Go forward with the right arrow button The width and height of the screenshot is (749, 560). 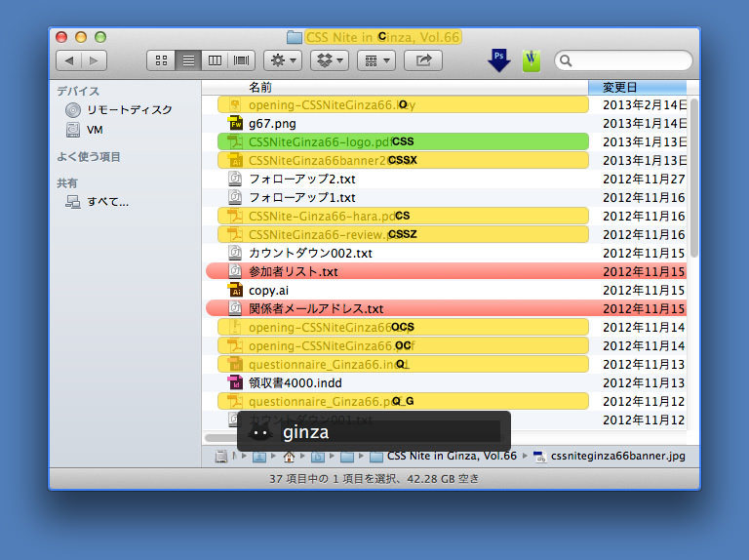pos(94,60)
